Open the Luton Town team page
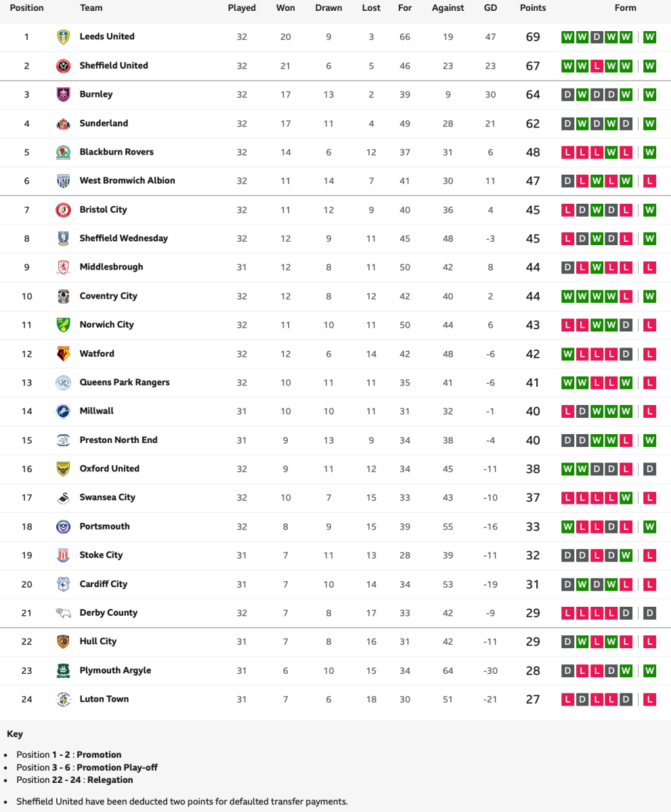The height and width of the screenshot is (812, 671). point(104,699)
